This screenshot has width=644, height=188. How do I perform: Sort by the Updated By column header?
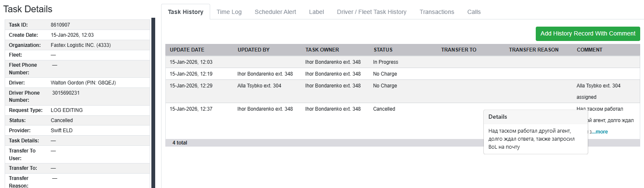pos(254,50)
